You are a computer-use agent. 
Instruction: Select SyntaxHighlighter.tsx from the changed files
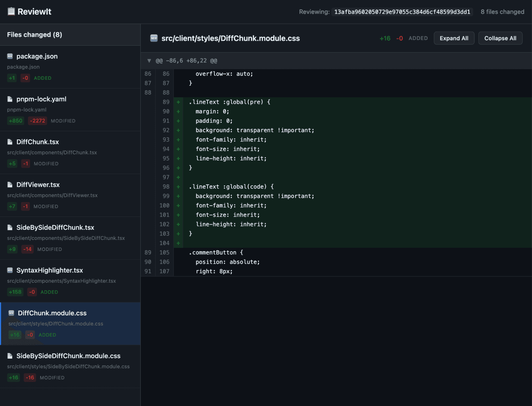coord(50,270)
